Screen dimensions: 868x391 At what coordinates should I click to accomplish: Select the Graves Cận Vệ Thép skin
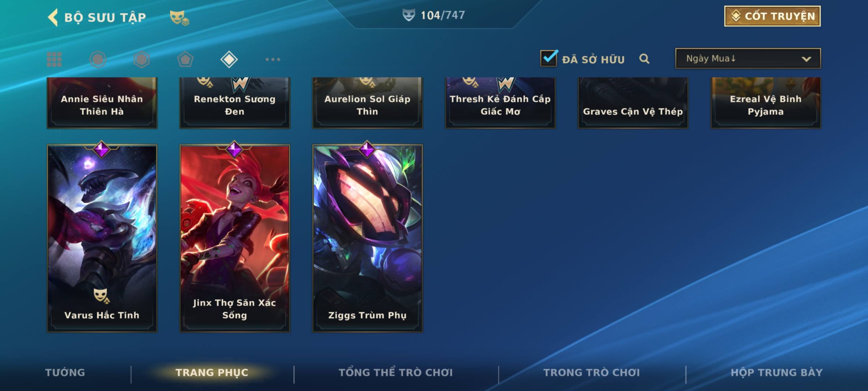pyautogui.click(x=633, y=102)
